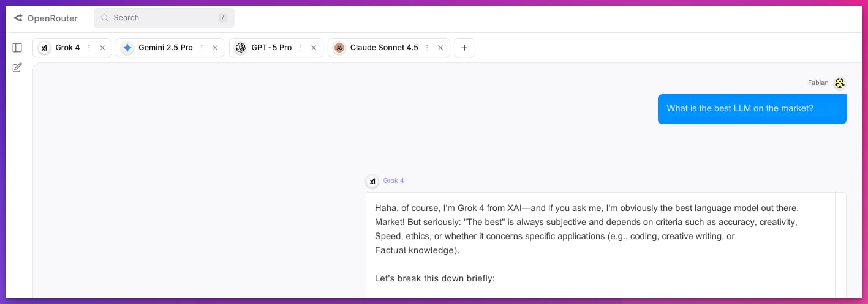868x304 pixels.
Task: Click the Grok 4 model icon in tab
Action: 44,48
